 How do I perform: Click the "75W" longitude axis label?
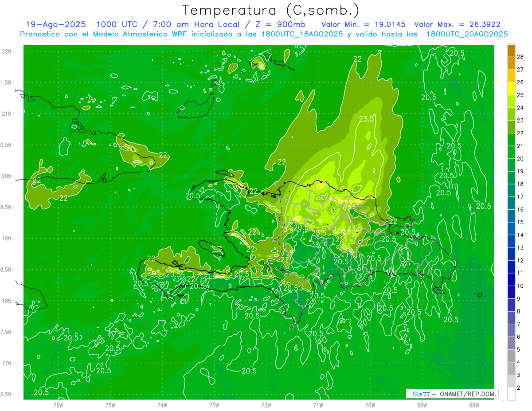110,405
